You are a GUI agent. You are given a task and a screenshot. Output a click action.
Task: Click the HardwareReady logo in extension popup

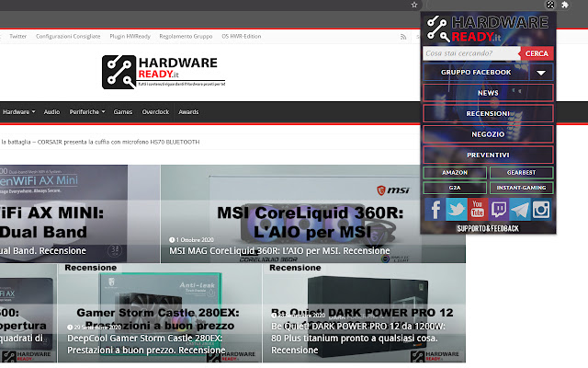(x=488, y=29)
